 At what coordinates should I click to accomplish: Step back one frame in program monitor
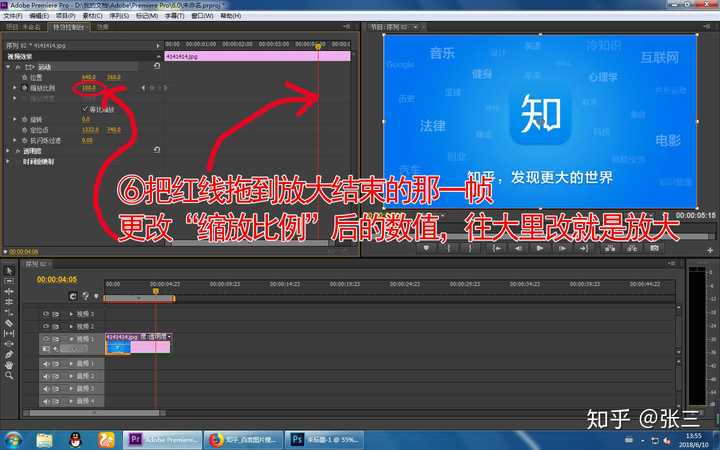[518, 248]
